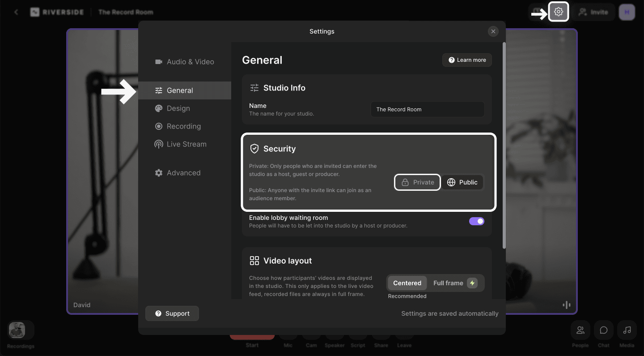Click the settings dialog scrollbar
The width and height of the screenshot is (644, 356).
[504, 146]
